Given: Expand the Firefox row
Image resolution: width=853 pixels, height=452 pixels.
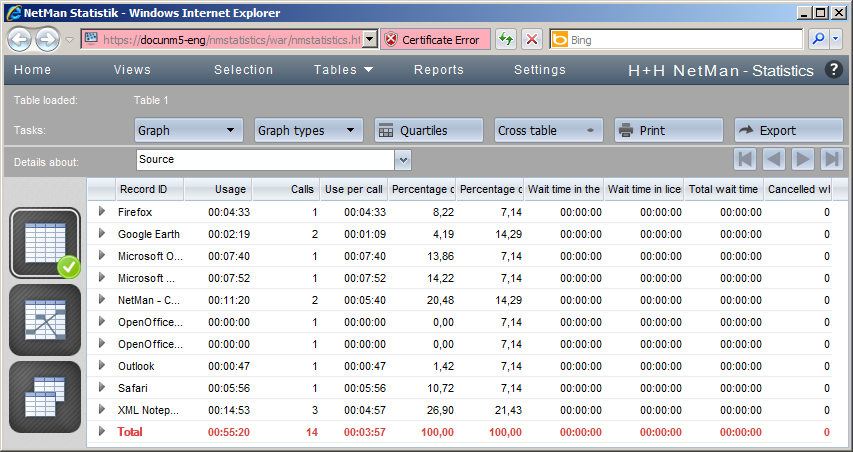Looking at the screenshot, I should click(101, 212).
